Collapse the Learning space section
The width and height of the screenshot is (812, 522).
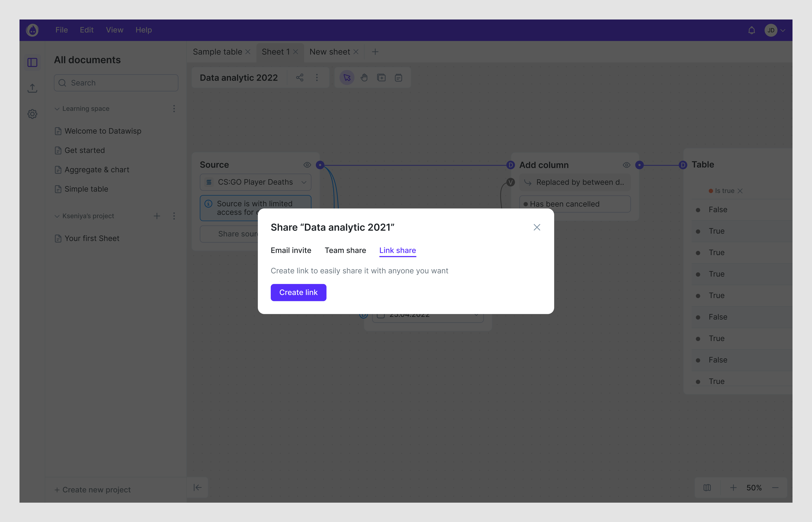pos(57,109)
